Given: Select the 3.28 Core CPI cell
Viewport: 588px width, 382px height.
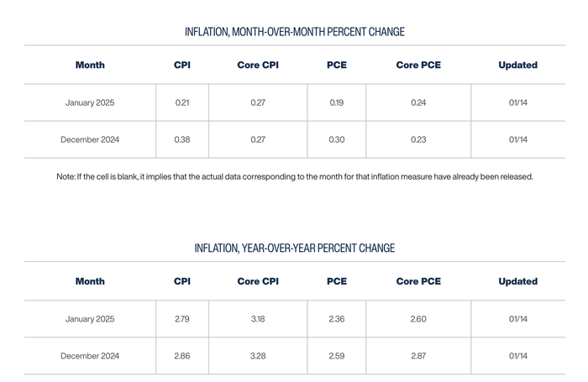Looking at the screenshot, I should tap(258, 356).
